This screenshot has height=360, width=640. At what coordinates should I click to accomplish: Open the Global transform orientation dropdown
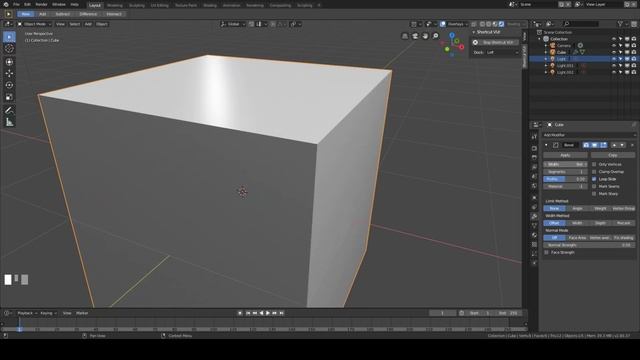coord(233,24)
